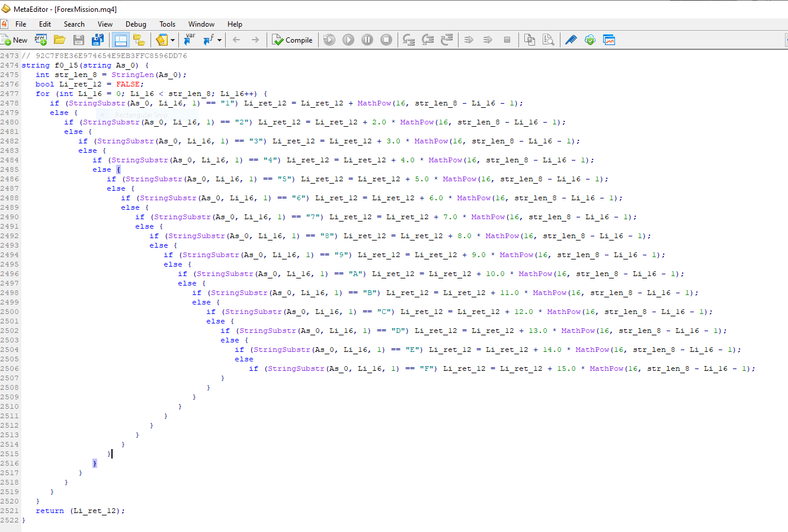Click the Step Into debug icon
The image size is (788, 532).
(x=409, y=40)
